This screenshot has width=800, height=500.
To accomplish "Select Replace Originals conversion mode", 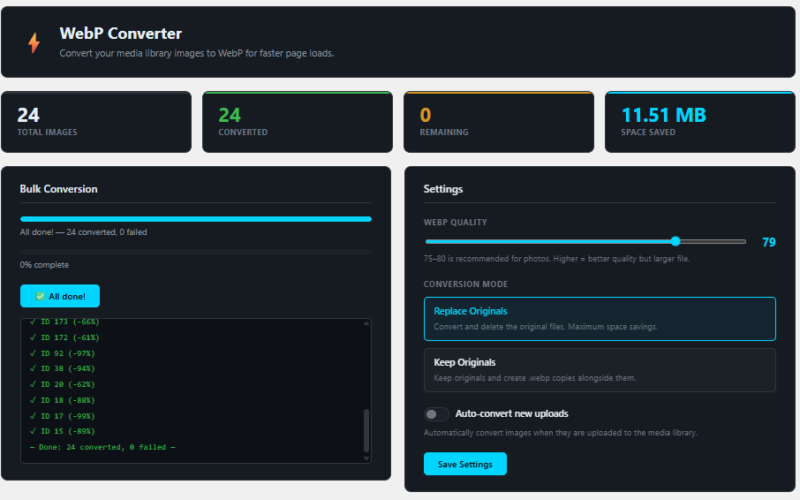I will (x=599, y=319).
